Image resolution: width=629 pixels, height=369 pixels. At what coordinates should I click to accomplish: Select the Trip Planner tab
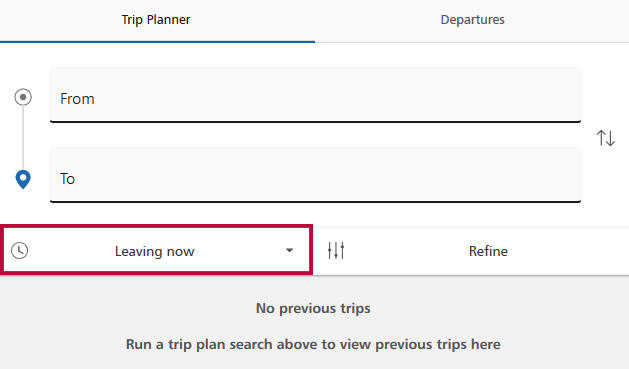pyautogui.click(x=156, y=20)
